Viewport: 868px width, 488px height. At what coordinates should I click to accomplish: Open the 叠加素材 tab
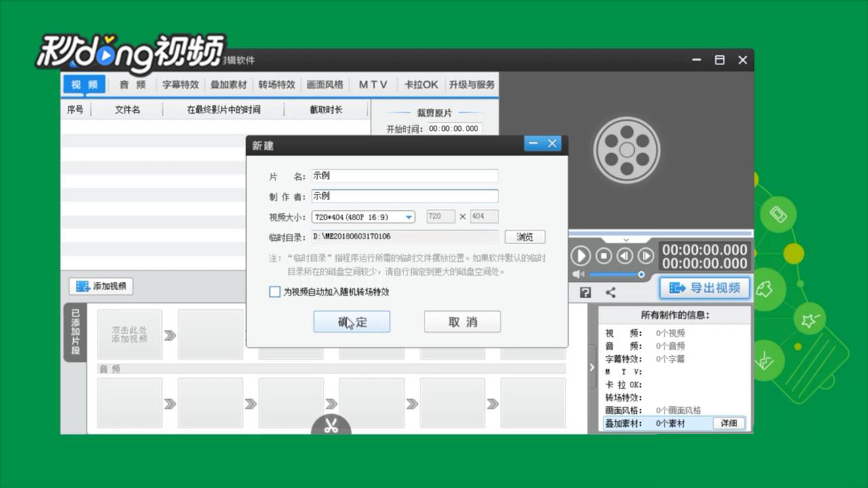tap(229, 85)
